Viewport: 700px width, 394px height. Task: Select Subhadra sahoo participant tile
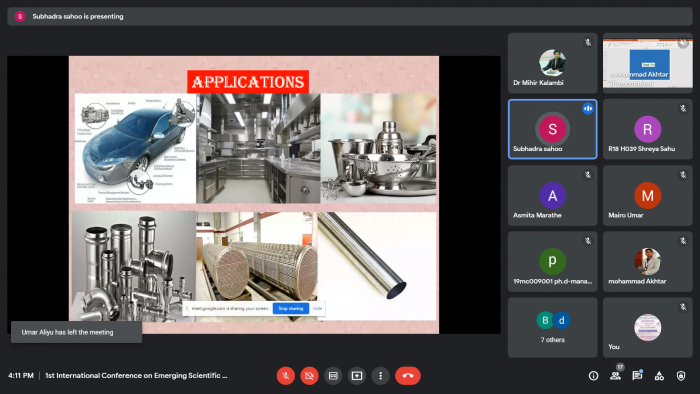[553, 129]
